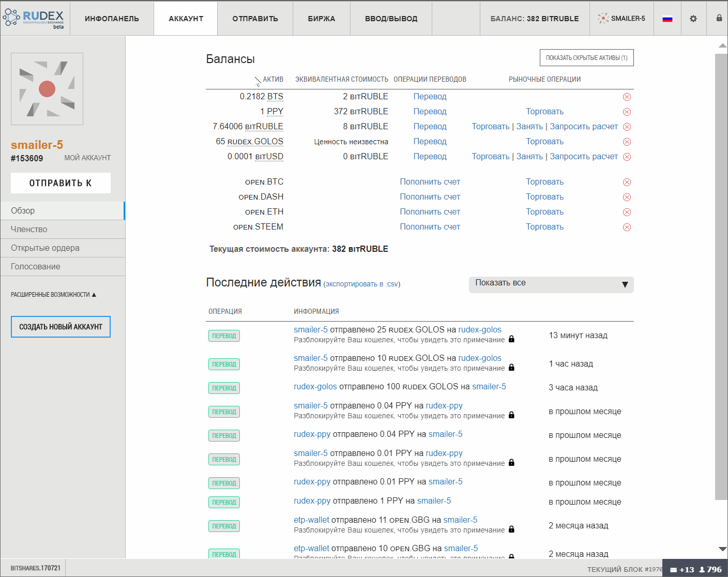
Task: Click 'Пополнить счет' for OPEN.BTC
Action: coord(430,182)
